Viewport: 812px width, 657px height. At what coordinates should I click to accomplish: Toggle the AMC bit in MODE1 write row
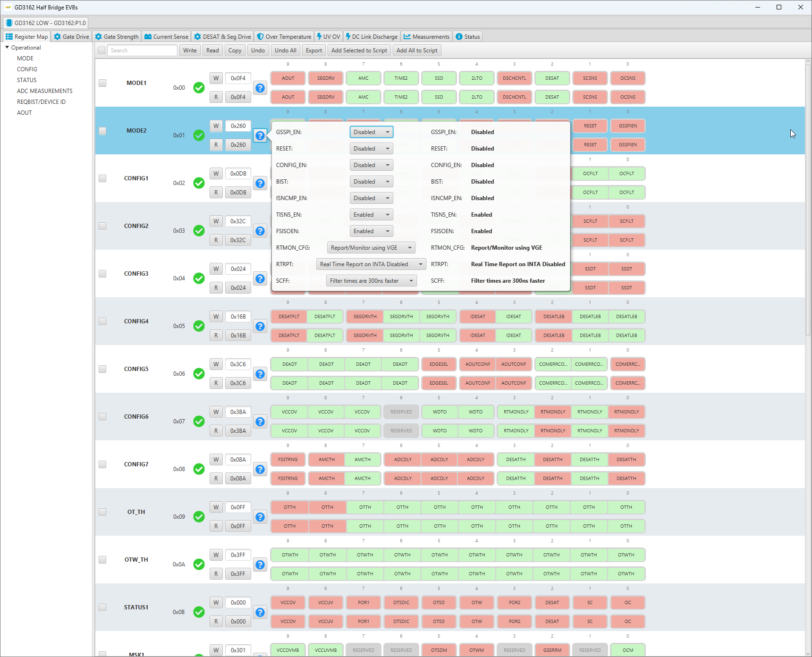click(x=363, y=78)
